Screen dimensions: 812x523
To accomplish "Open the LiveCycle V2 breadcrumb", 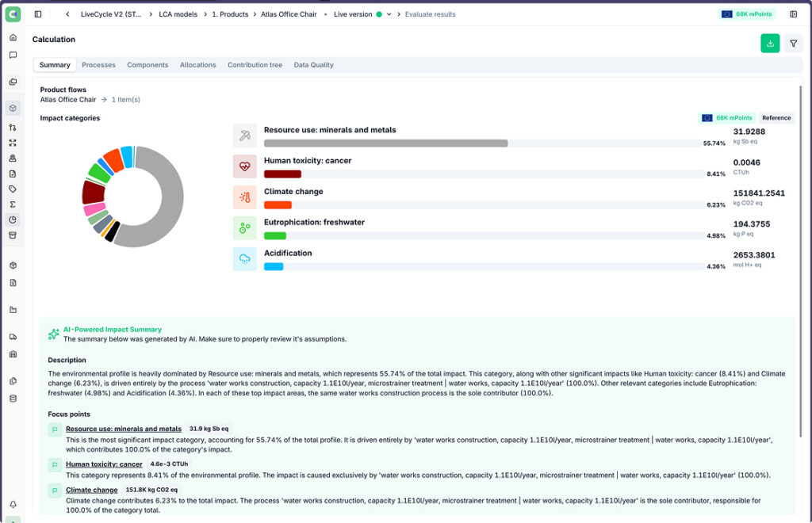I will tap(111, 14).
